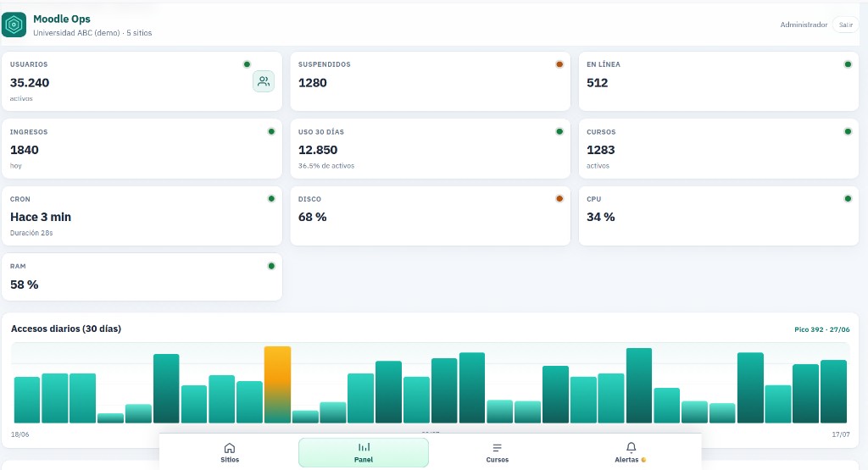Open Alertas via the bell icon
The image size is (868, 470).
coord(631,447)
